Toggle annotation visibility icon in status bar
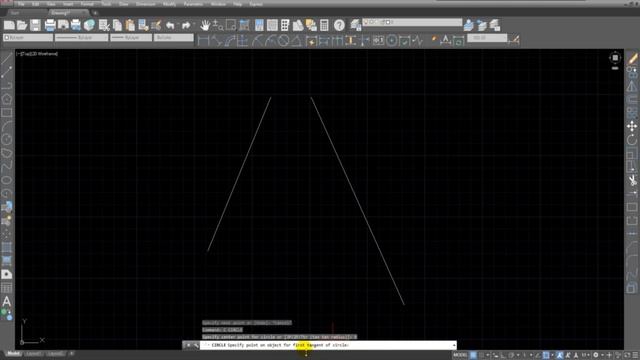 point(560,355)
